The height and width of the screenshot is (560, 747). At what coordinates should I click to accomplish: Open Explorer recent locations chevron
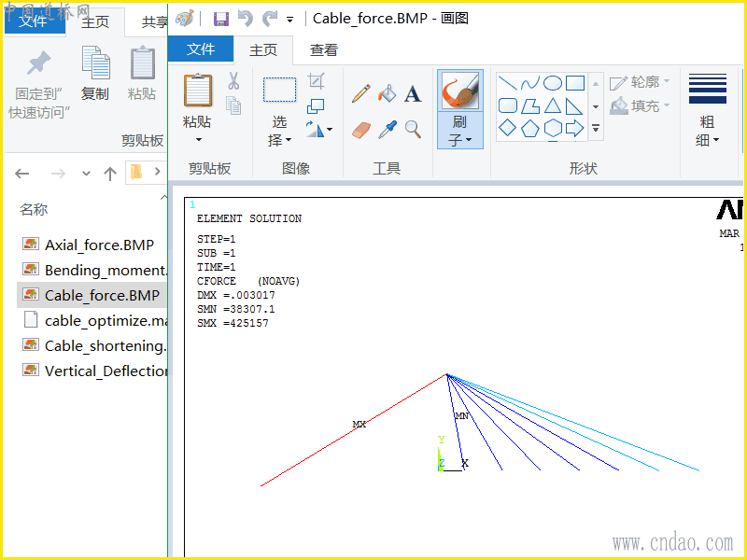coord(86,174)
